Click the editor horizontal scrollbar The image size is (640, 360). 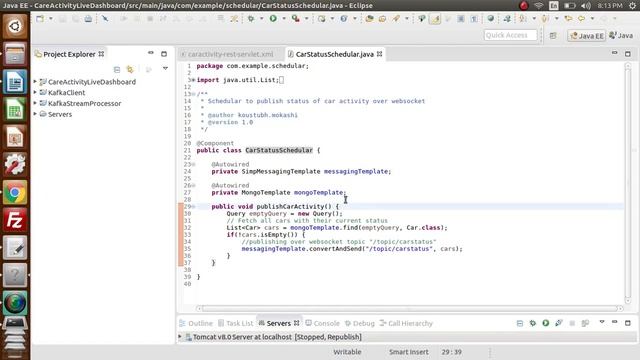coord(409,309)
